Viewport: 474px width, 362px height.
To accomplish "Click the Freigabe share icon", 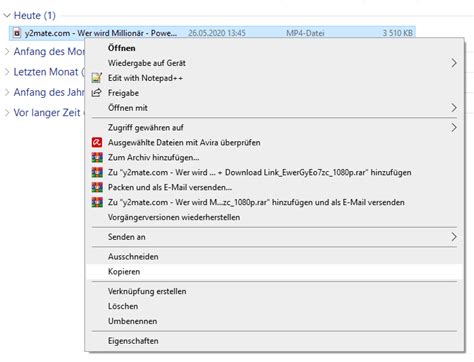I will tap(96, 93).
